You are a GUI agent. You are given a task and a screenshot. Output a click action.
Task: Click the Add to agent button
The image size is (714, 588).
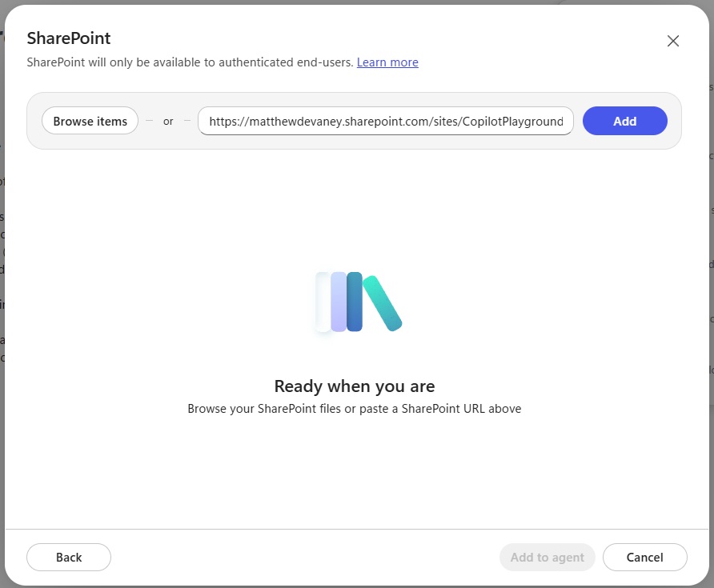[x=547, y=557]
